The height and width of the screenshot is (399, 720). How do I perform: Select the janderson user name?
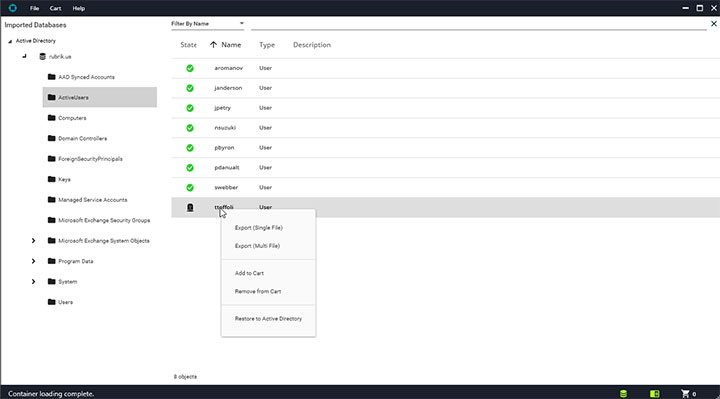(x=228, y=88)
